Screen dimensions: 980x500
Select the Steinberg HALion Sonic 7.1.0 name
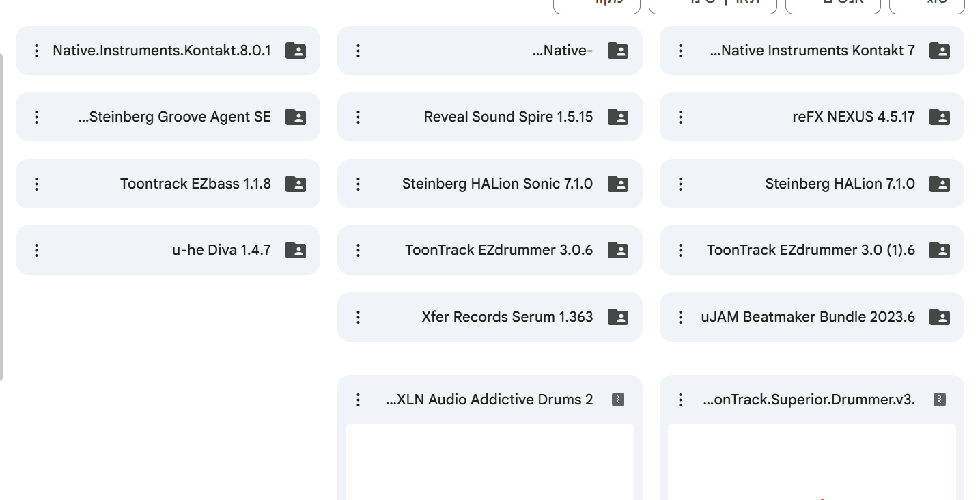[498, 184]
